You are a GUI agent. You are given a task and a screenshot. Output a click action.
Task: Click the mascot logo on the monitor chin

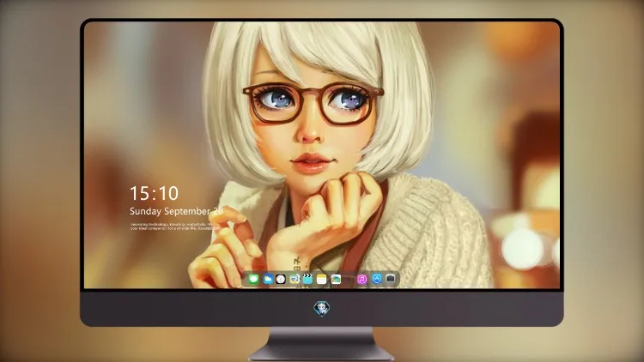pos(322,308)
